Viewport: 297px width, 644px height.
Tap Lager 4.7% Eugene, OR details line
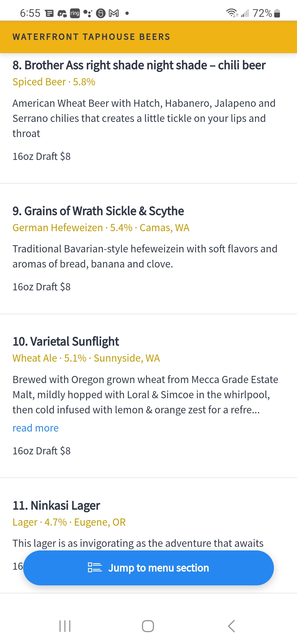[69, 522]
